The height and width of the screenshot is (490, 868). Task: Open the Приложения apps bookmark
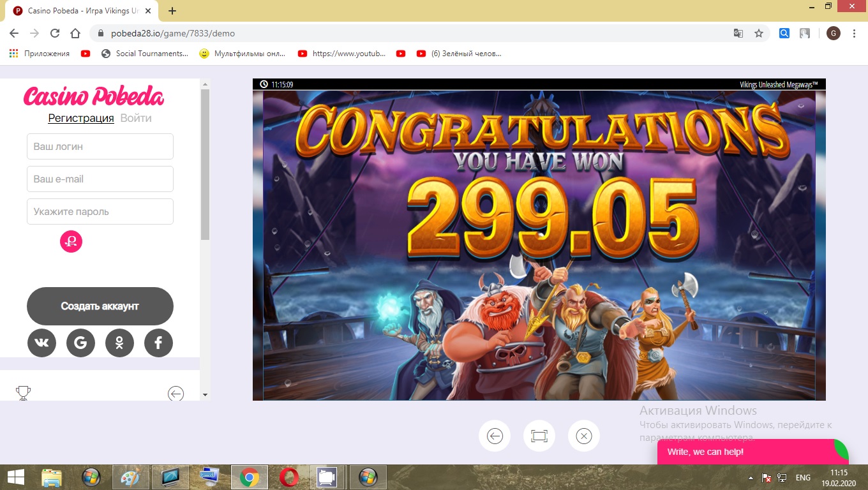[x=40, y=54]
